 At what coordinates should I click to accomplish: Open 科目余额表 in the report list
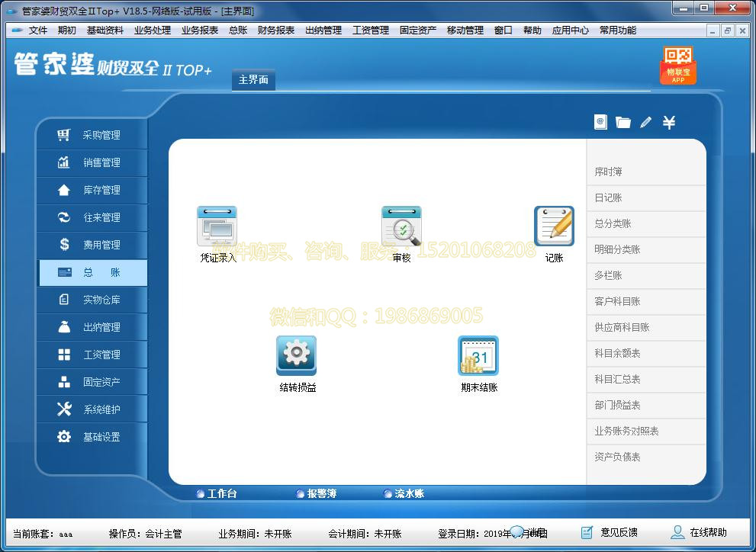[x=646, y=353]
